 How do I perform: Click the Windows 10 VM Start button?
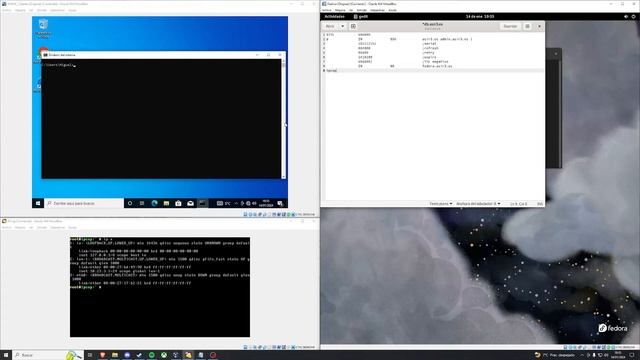(38, 203)
